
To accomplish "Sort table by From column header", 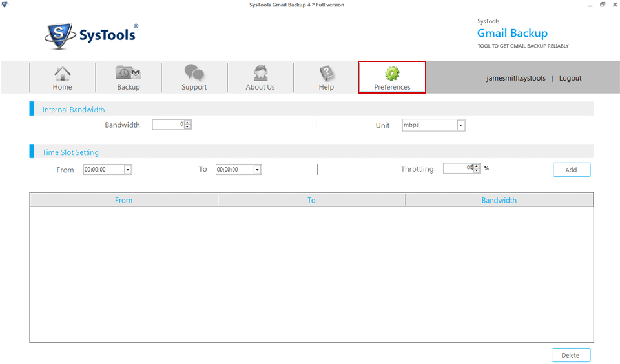I will point(124,200).
